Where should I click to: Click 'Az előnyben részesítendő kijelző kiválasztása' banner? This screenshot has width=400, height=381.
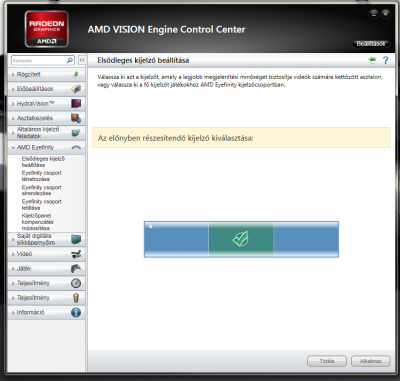pos(241,137)
